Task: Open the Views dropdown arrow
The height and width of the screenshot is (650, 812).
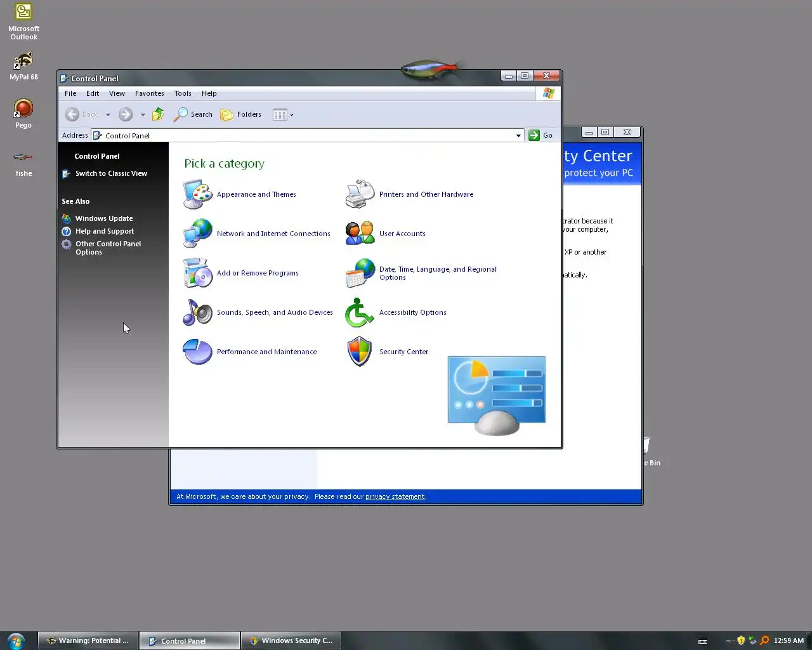Action: click(292, 115)
